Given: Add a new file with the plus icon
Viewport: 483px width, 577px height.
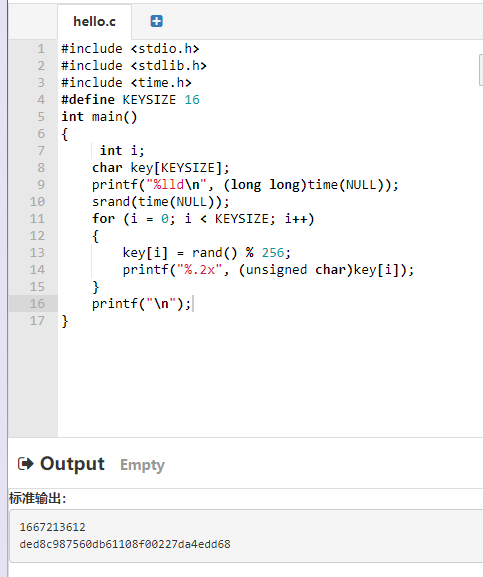Looking at the screenshot, I should coord(156,21).
